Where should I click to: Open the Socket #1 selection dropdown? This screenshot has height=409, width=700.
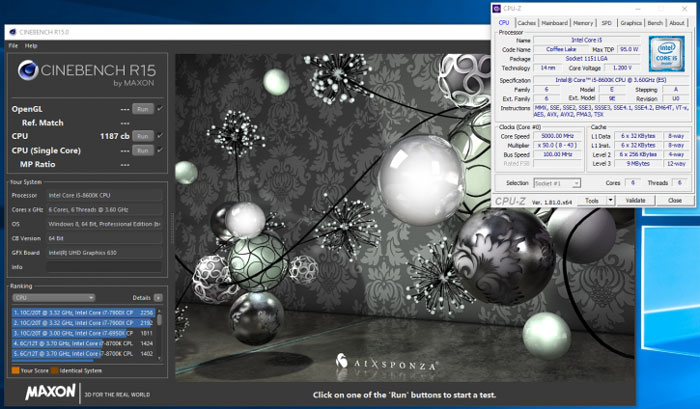click(558, 183)
